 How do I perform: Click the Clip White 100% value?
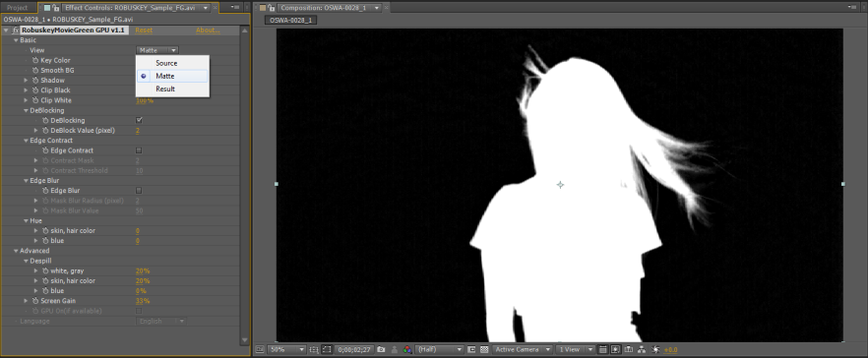pos(145,100)
